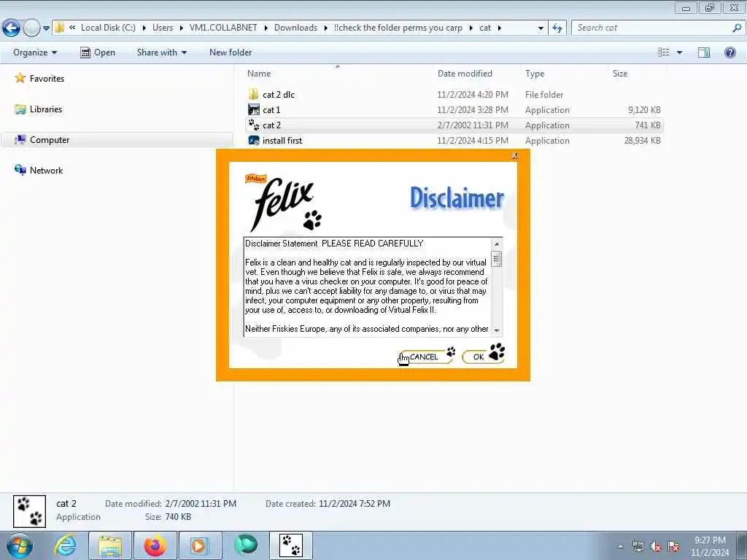Expand the view options dropdown arrow
Viewport: 747px width, 560px height.
[x=679, y=52]
